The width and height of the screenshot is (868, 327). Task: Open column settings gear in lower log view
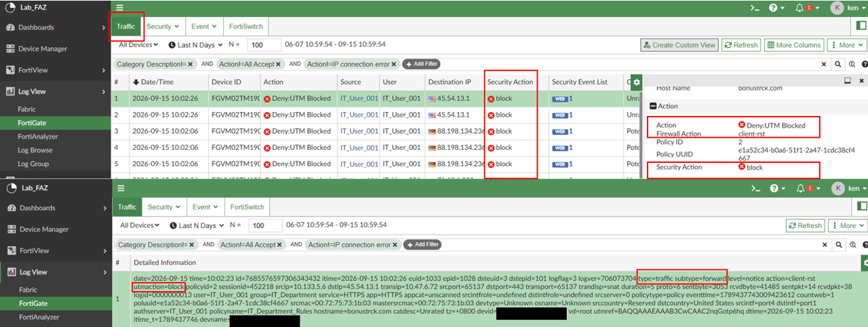point(864,262)
